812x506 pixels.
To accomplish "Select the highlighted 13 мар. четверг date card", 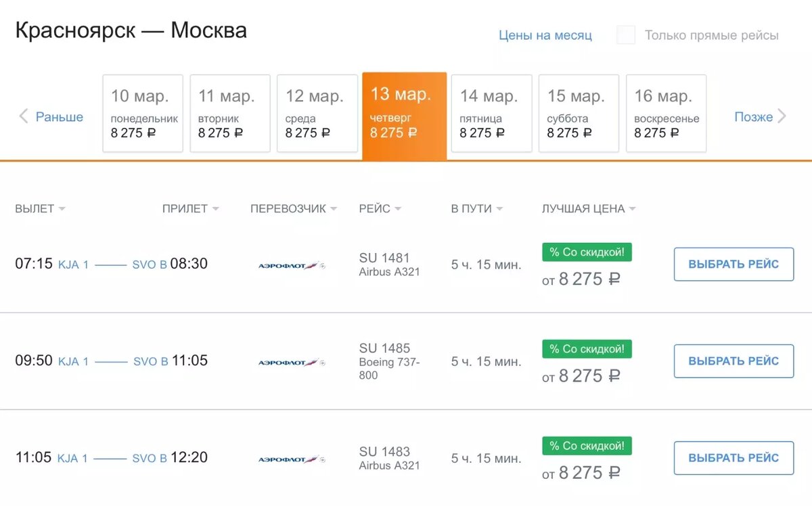I will point(404,113).
